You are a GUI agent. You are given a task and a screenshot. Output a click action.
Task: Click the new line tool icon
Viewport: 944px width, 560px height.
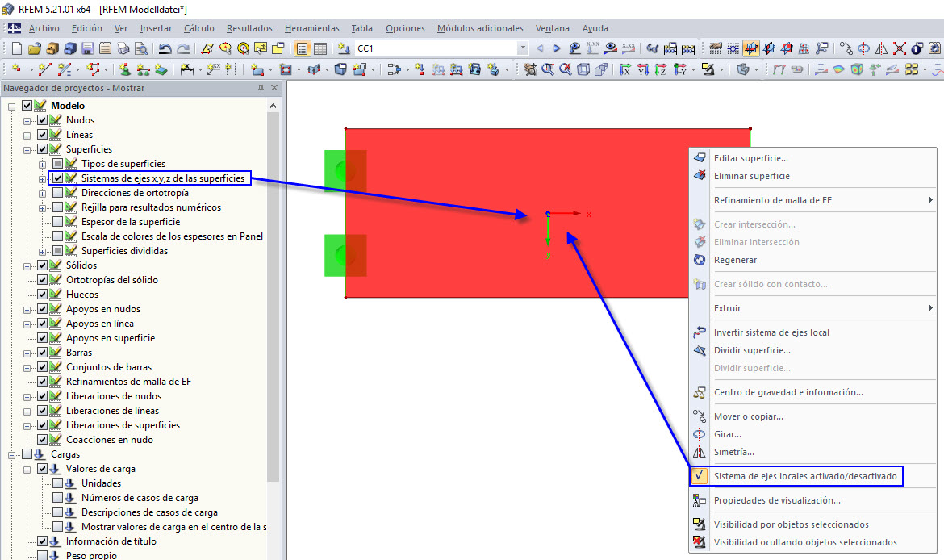tap(44, 70)
